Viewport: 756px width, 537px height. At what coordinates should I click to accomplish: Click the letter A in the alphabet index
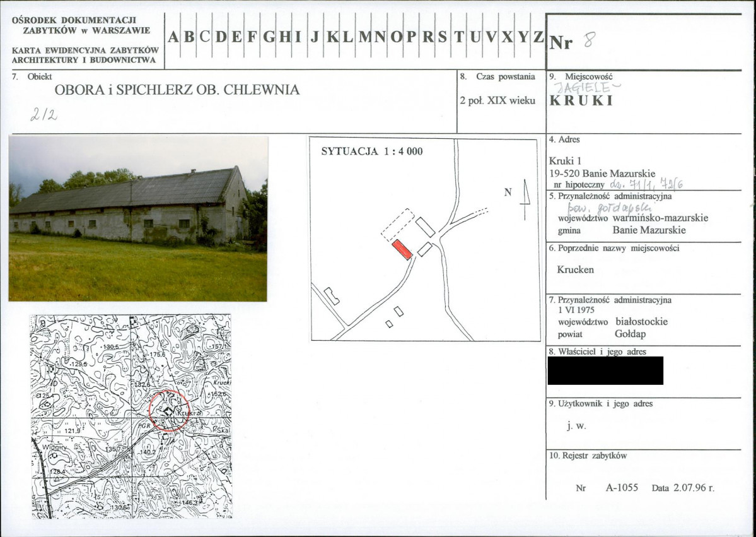click(173, 37)
